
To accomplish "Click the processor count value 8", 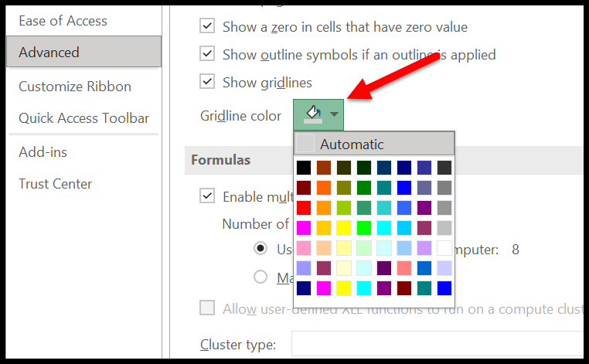I will (516, 250).
